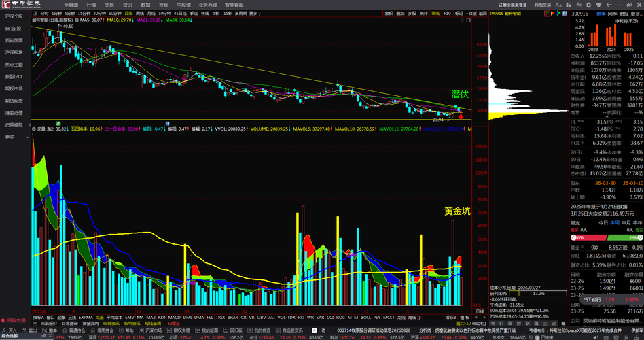
Task: Click the 卖出 sell icon in bottom toolbar
Action: 24,330
